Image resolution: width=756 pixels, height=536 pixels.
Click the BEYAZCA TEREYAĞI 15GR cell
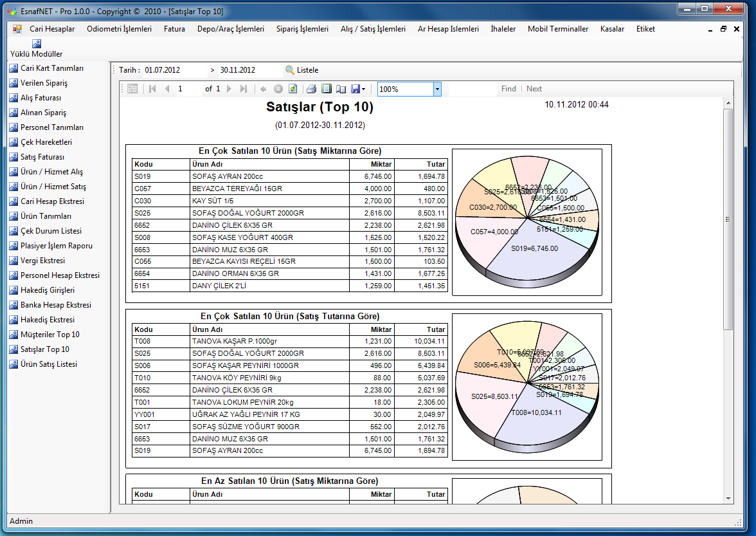click(269, 189)
